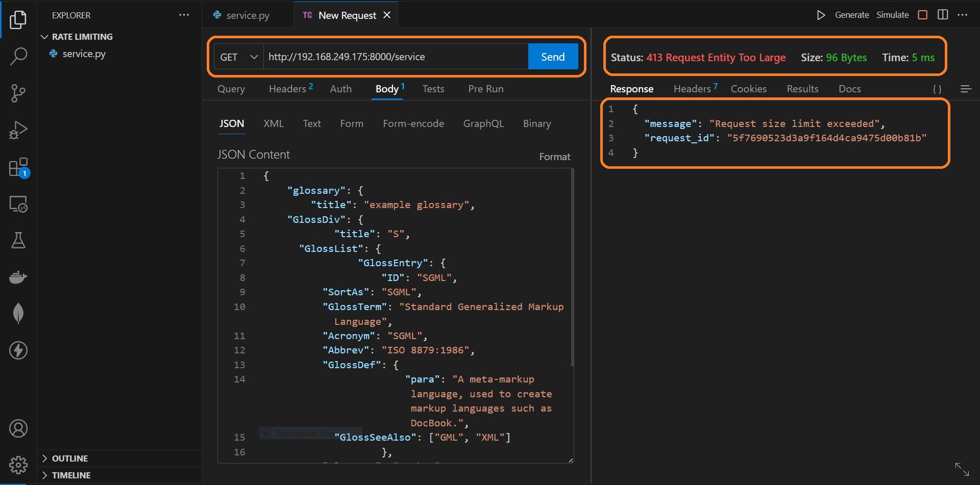
Task: Open the Source Control icon
Action: pyautogui.click(x=18, y=93)
